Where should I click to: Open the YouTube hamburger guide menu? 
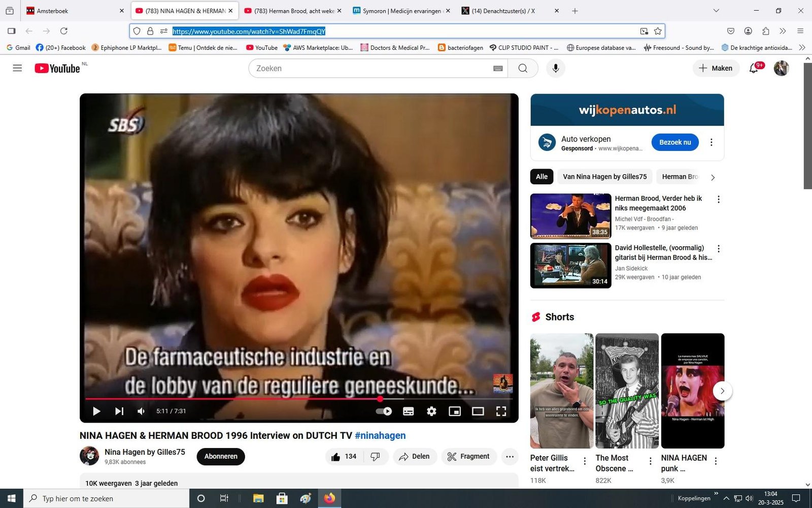coord(17,68)
